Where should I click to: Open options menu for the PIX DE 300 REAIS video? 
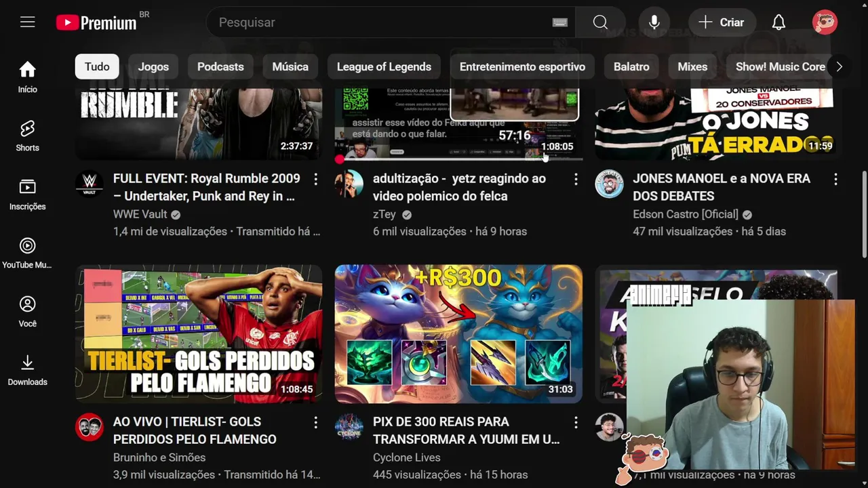(576, 422)
